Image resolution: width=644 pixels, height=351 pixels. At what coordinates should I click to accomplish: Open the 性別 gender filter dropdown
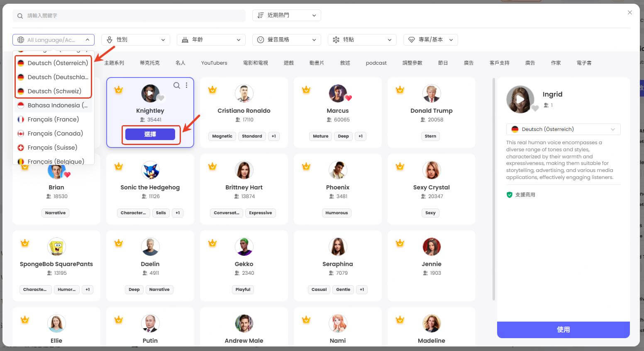point(136,40)
